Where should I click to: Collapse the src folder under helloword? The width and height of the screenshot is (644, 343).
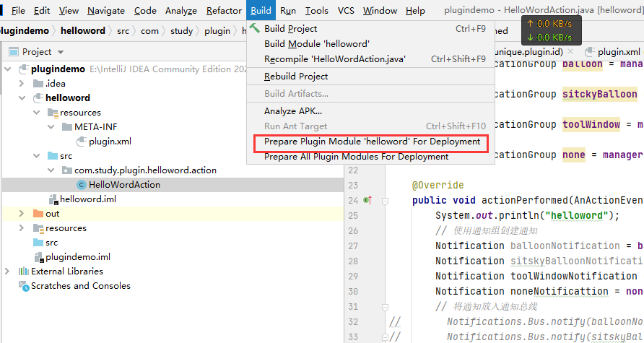(37, 156)
